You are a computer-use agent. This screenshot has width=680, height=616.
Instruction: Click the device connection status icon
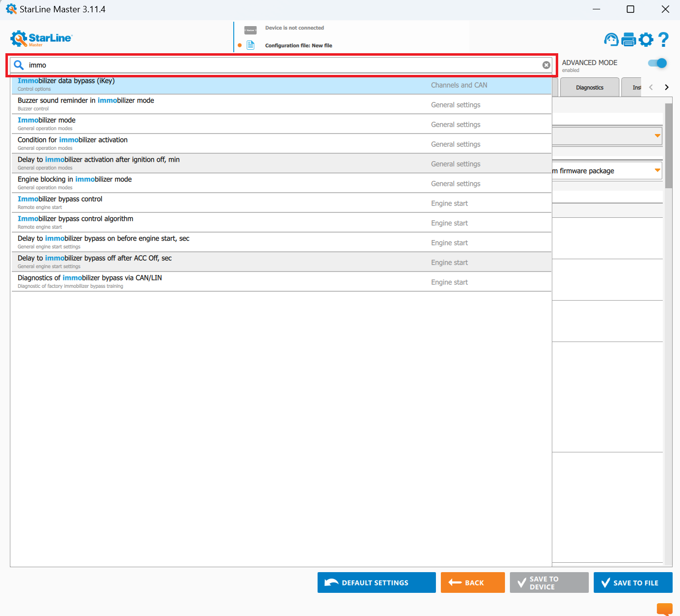(x=251, y=30)
